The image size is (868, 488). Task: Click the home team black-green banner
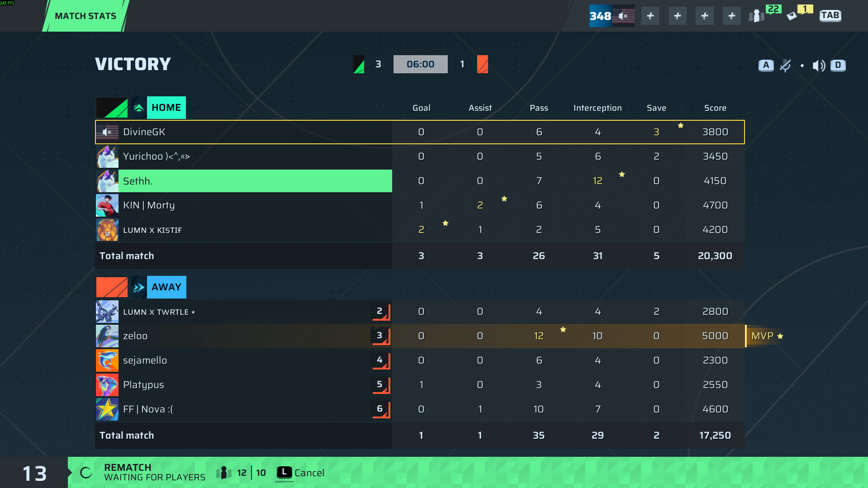pyautogui.click(x=112, y=108)
